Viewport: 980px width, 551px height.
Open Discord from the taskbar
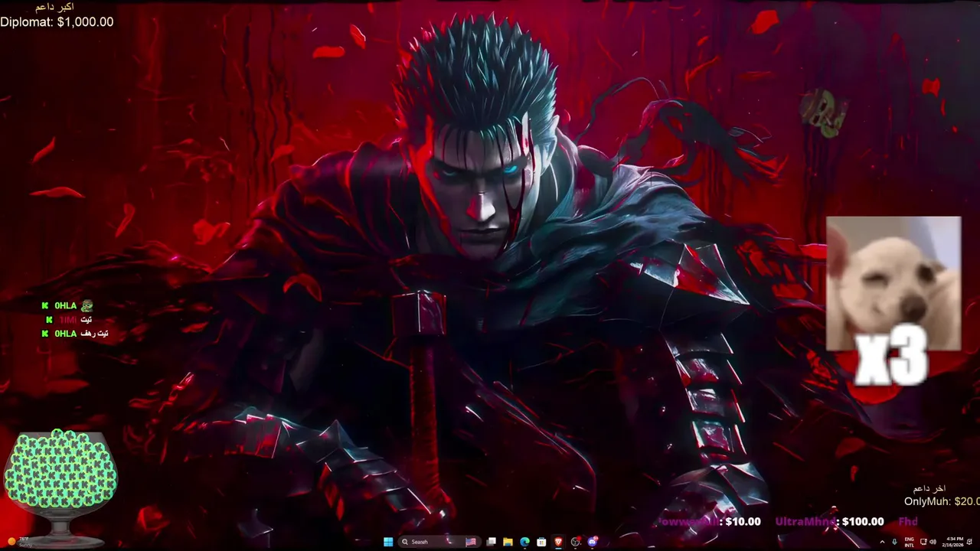tap(593, 542)
